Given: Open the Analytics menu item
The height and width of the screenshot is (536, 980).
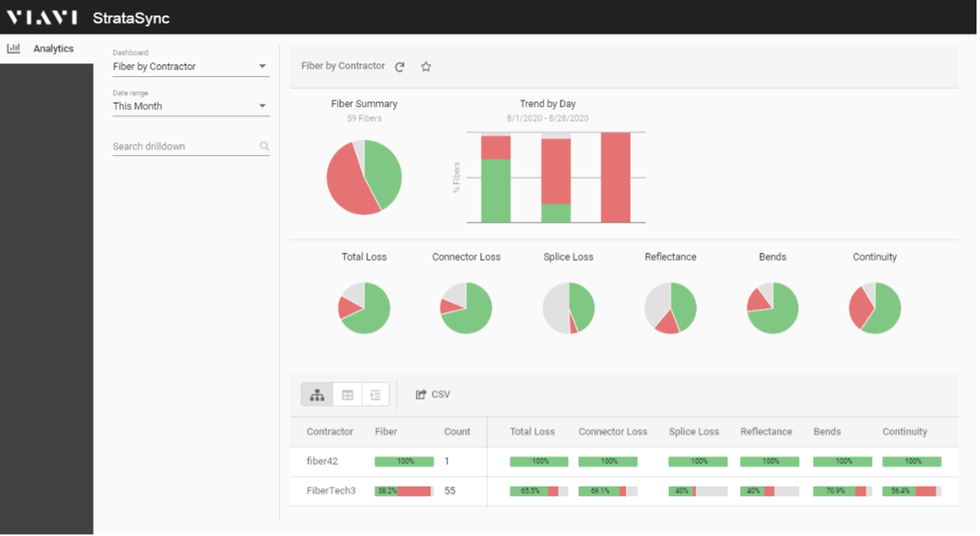Looking at the screenshot, I should [x=53, y=49].
